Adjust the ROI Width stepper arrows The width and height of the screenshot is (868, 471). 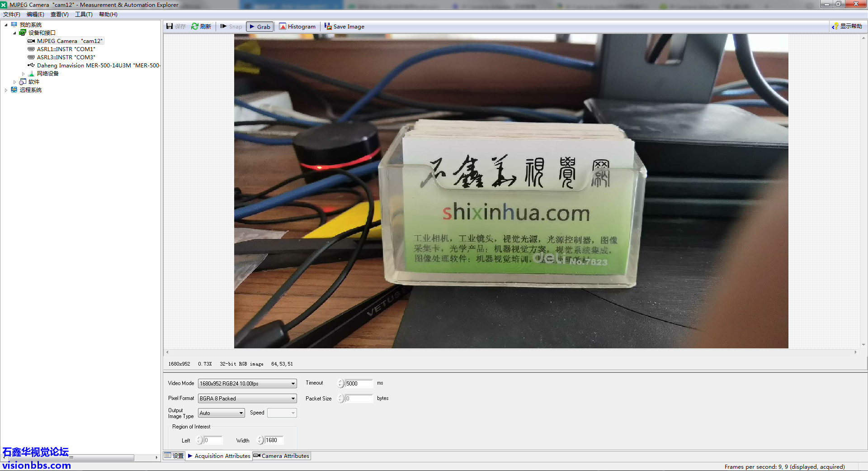(260, 440)
